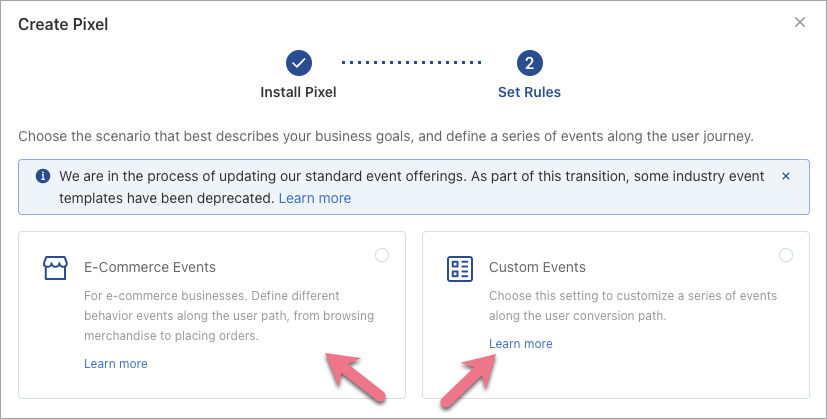Click the E-Commerce Events storefront icon

point(56,268)
